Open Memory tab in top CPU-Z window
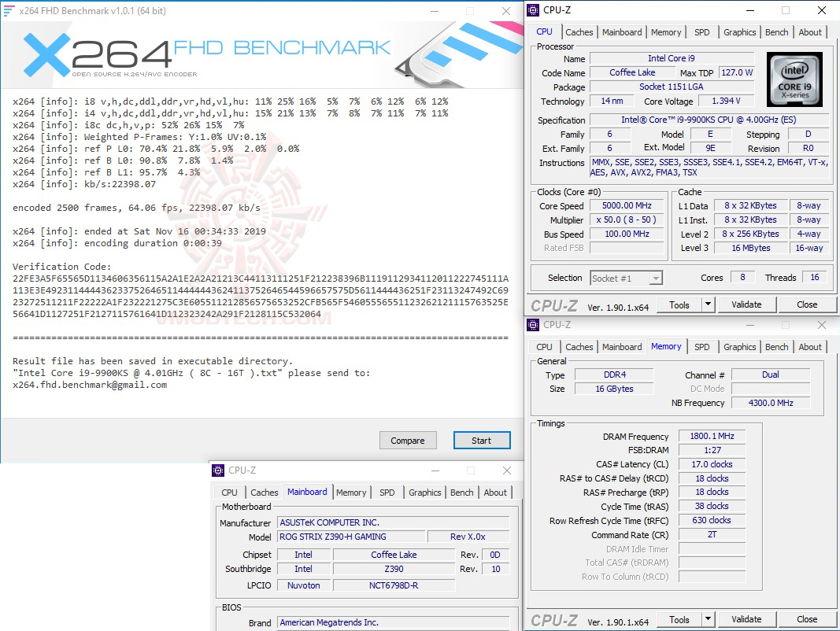This screenshot has height=631, width=840. click(x=666, y=32)
